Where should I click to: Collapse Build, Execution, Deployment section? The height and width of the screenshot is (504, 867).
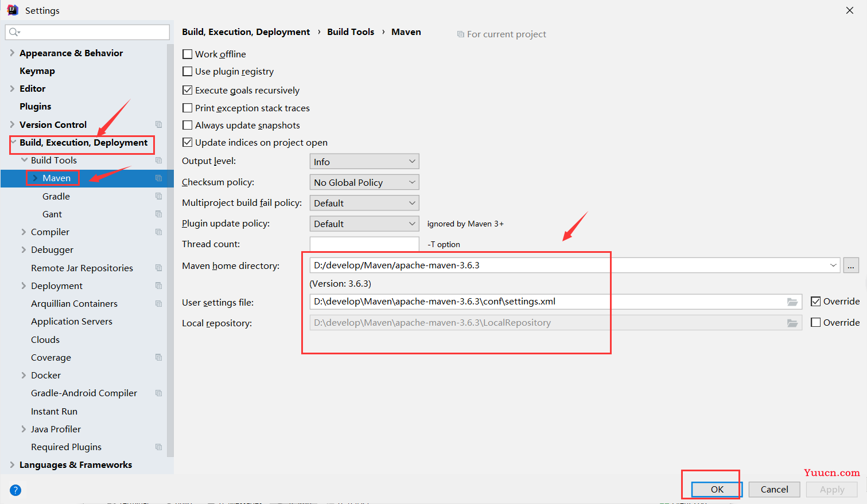click(13, 142)
